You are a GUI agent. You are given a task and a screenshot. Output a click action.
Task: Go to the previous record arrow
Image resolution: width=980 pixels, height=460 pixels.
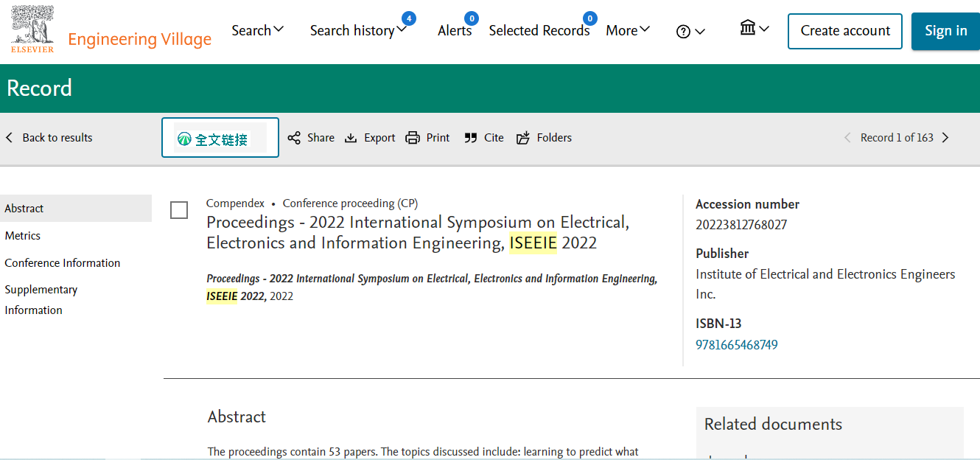tap(847, 138)
